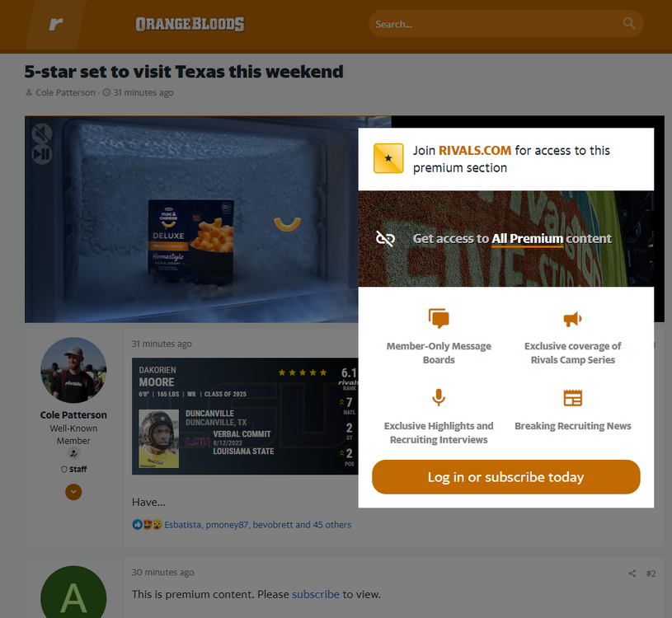Viewport: 672px width, 618px height.
Task: Click the share icon on post #2
Action: click(x=632, y=574)
